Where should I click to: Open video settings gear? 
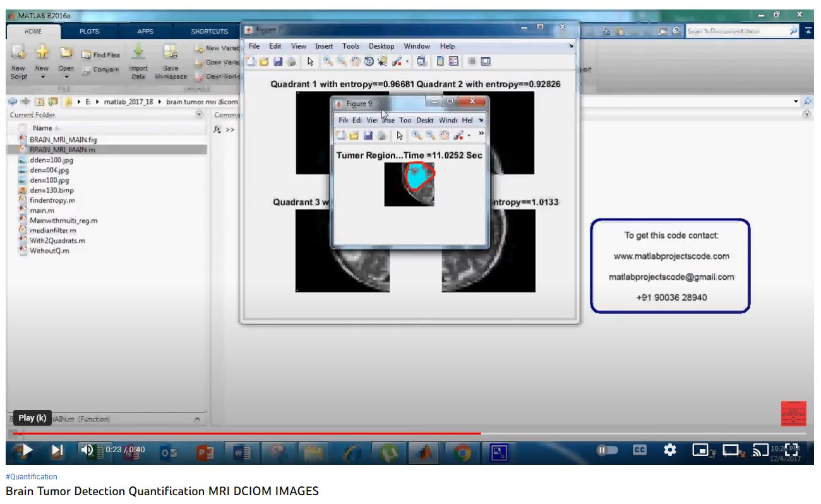pyautogui.click(x=670, y=450)
